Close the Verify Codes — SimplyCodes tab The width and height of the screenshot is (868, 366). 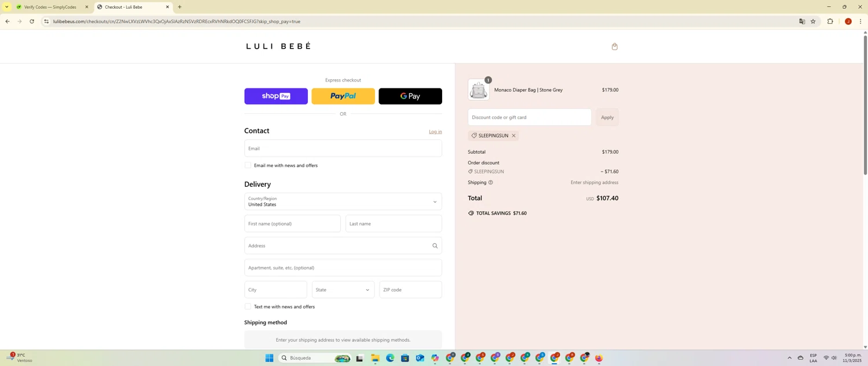tap(87, 7)
